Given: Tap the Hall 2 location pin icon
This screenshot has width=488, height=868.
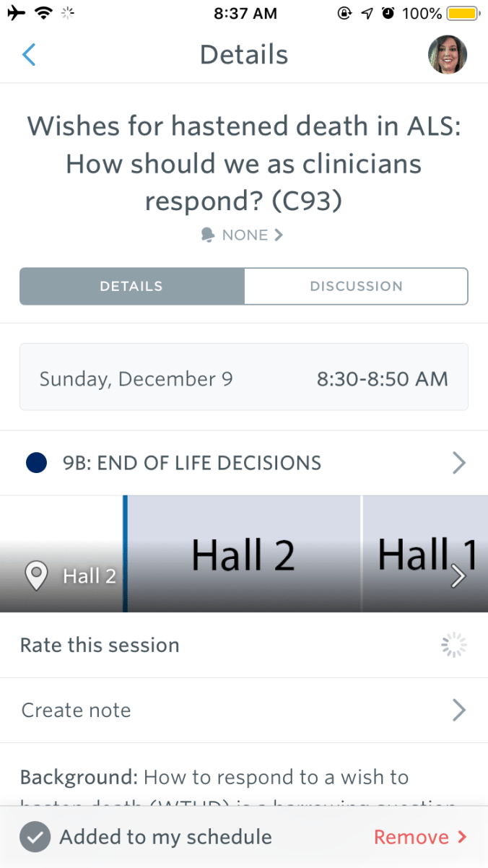Looking at the screenshot, I should pos(37,576).
